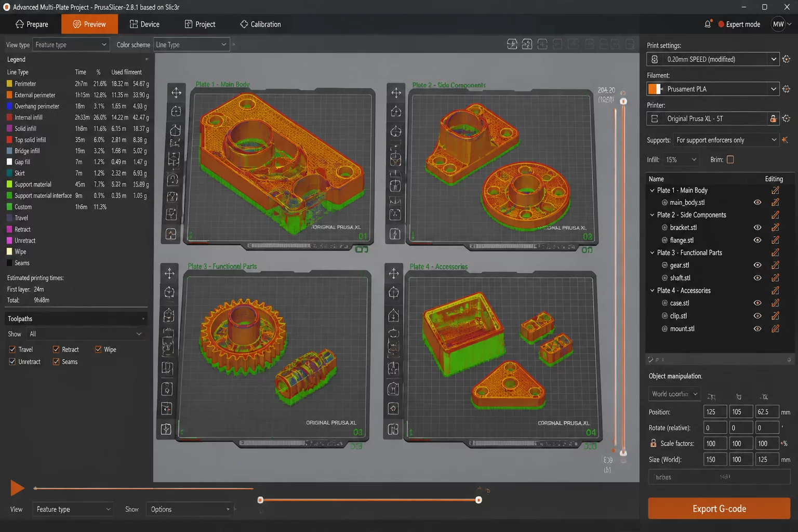Switch to the Prepare tab
The width and height of the screenshot is (798, 532).
(32, 24)
